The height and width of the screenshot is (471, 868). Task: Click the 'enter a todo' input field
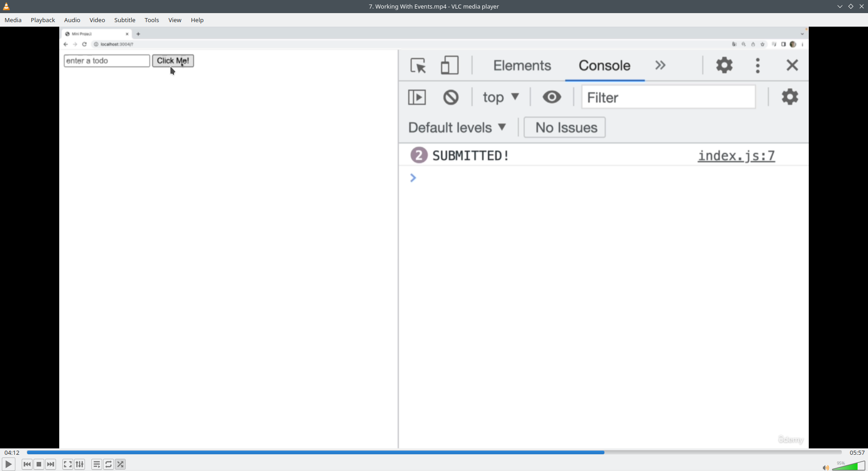(107, 61)
